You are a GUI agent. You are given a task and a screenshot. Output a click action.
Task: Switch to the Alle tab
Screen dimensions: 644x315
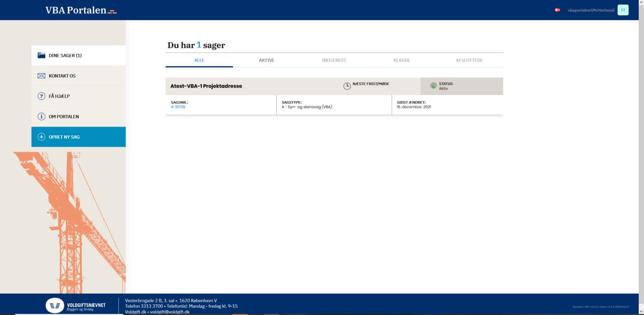tap(199, 60)
